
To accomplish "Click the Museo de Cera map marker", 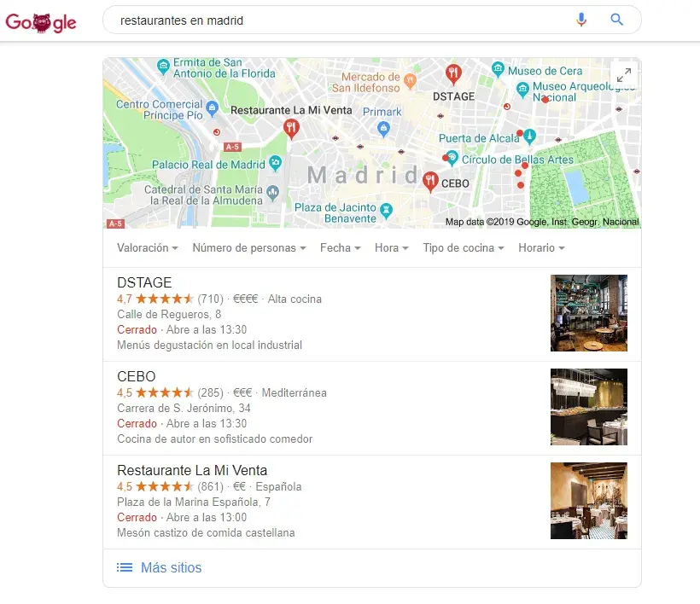I will pos(498,68).
